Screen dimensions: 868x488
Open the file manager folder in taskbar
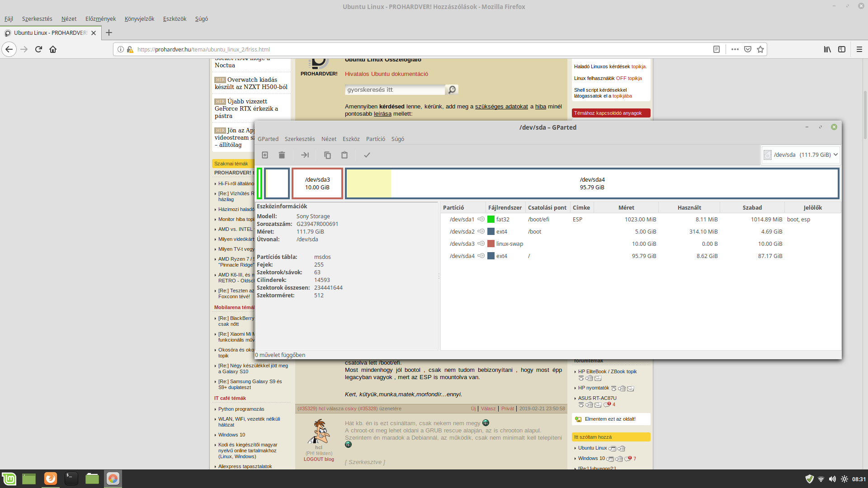point(92,479)
